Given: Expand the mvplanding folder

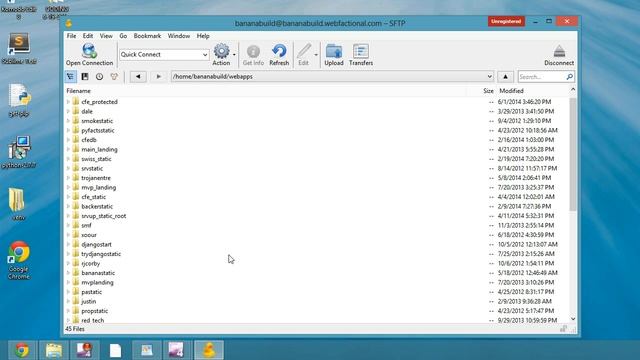Looking at the screenshot, I should pos(69,282).
